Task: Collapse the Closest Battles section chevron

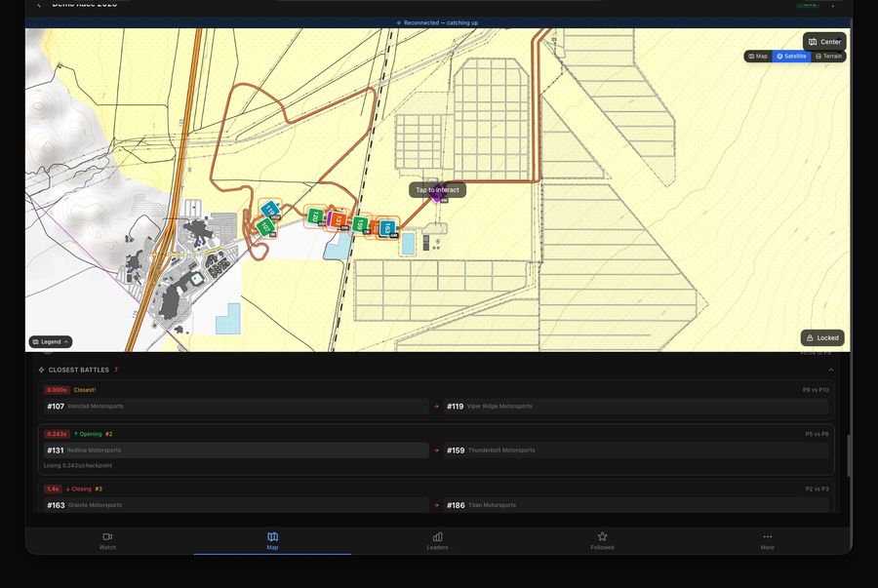Action: coord(830,370)
